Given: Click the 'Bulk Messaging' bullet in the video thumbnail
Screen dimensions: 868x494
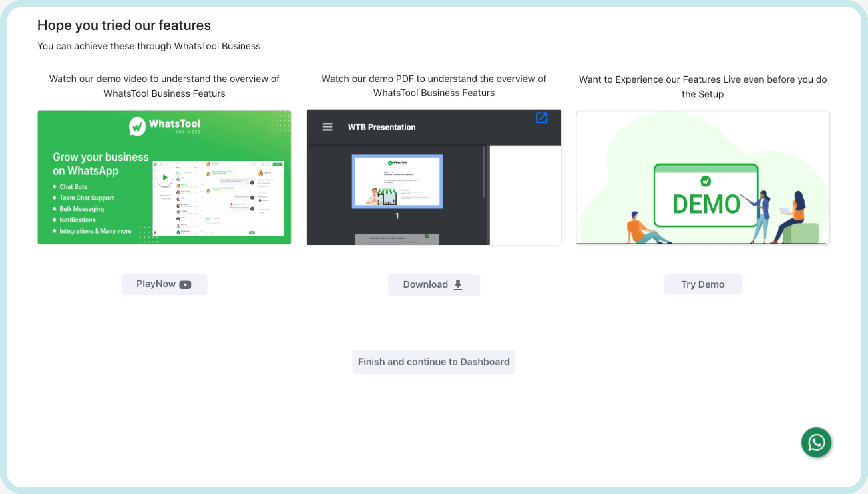Looking at the screenshot, I should click(x=82, y=209).
